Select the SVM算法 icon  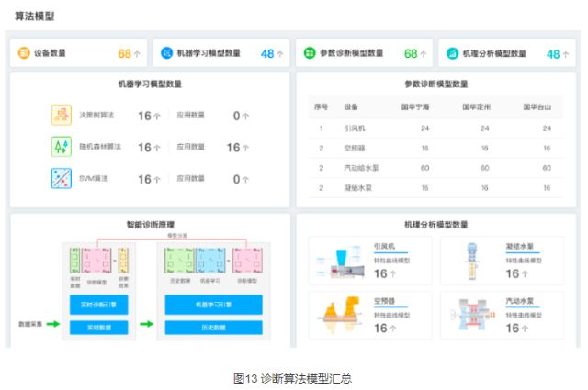pyautogui.click(x=62, y=178)
